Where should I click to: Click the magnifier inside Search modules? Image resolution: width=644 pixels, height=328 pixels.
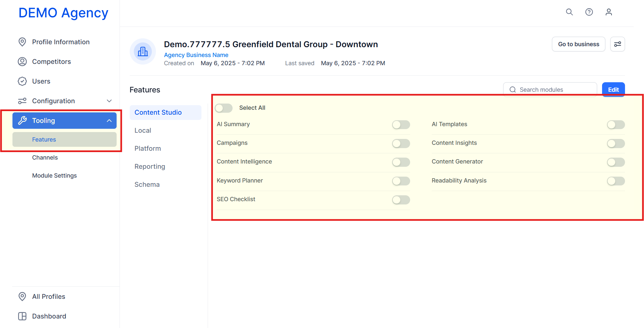[x=513, y=90]
